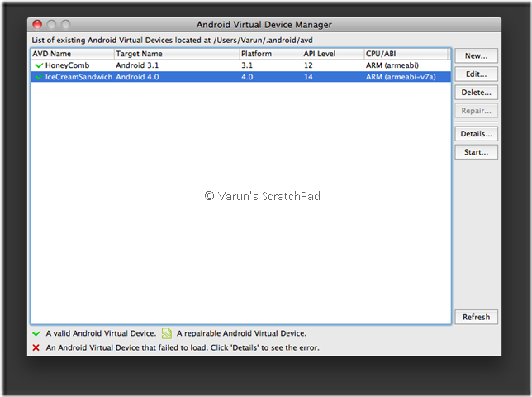
Task: Click the valid AVD legend checkmark icon
Action: point(36,333)
